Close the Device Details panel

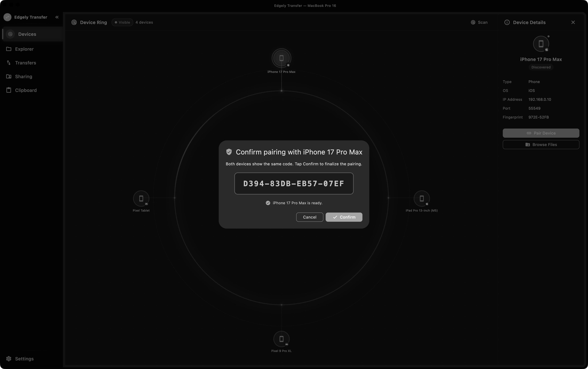573,22
